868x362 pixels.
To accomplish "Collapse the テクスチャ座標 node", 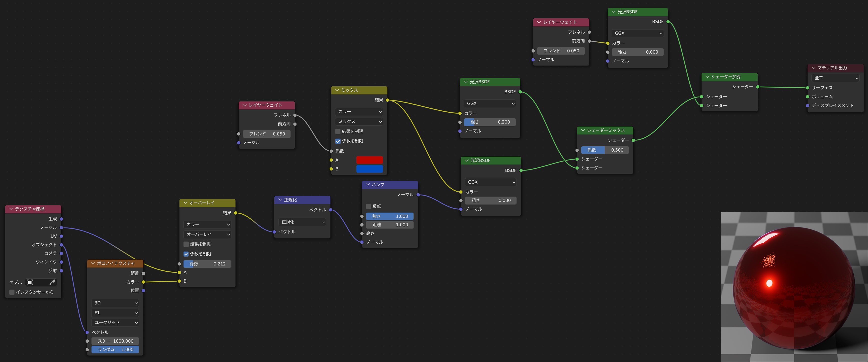I will [11, 209].
